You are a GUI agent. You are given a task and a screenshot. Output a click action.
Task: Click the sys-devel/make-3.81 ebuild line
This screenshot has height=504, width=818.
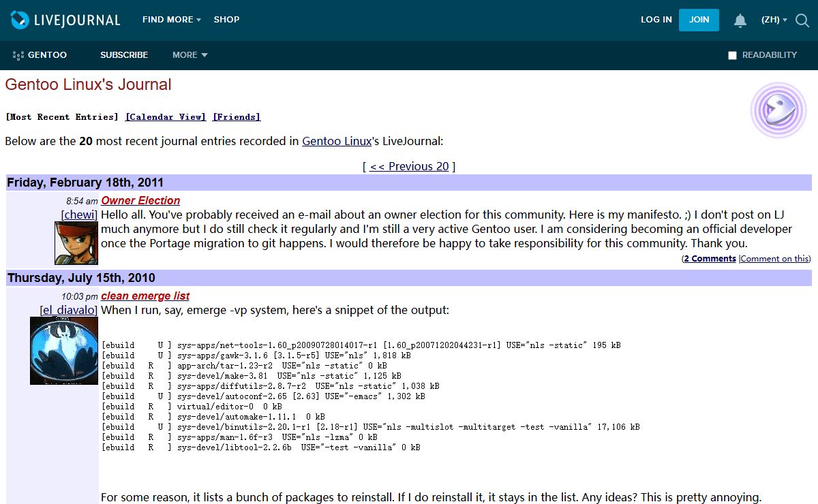pos(252,376)
